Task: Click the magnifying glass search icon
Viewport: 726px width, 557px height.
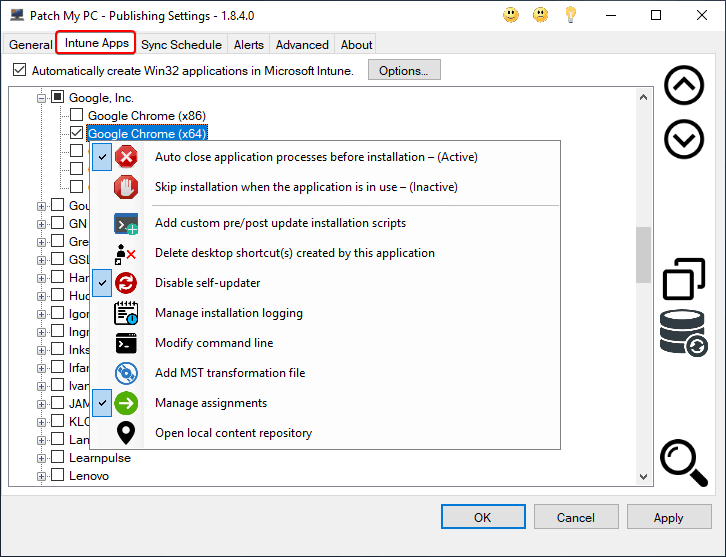Action: [684, 463]
